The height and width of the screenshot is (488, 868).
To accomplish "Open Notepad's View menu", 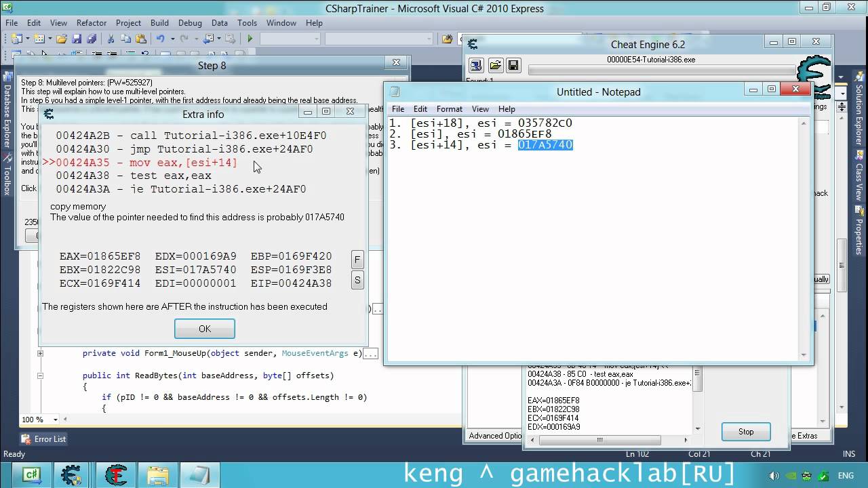I will (x=480, y=109).
